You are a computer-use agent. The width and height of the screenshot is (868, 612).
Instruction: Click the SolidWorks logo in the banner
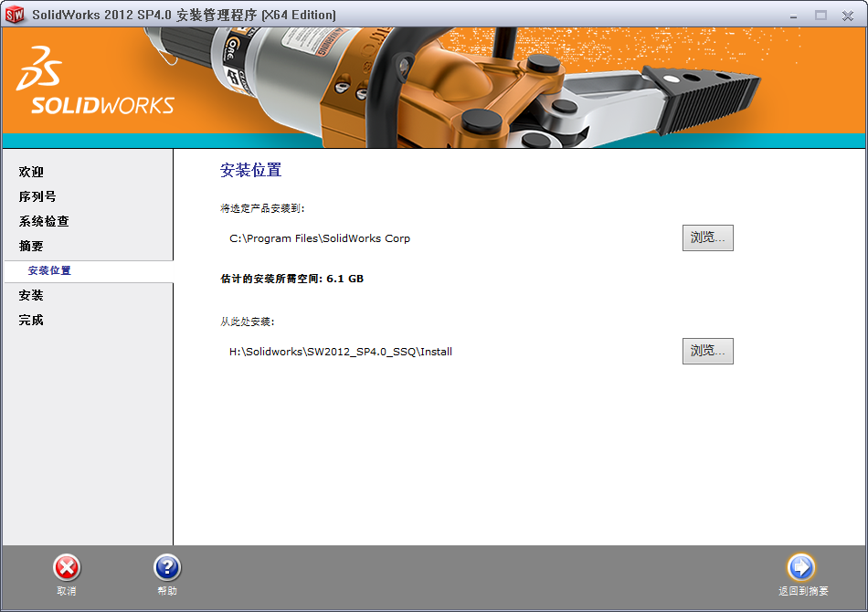[95, 80]
